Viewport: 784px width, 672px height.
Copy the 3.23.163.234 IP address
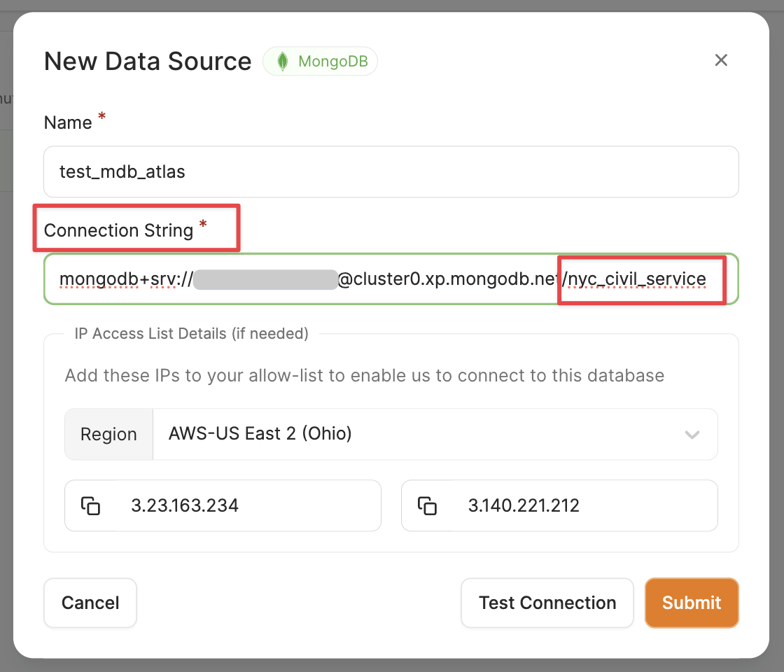(90, 505)
